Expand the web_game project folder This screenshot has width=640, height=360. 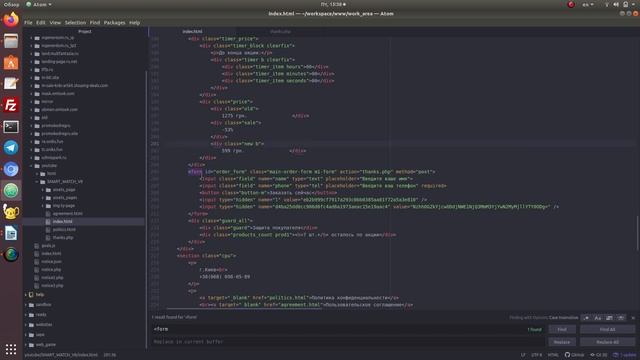pyautogui.click(x=26, y=345)
